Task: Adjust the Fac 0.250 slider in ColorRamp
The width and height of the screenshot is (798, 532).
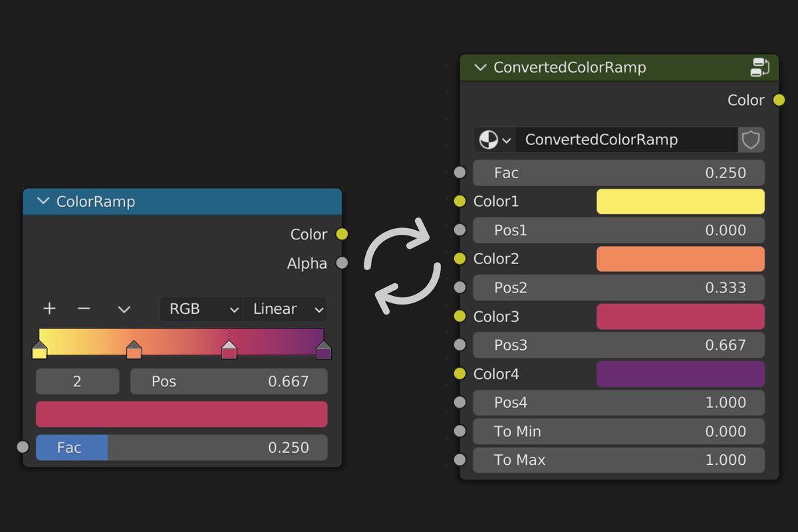Action: point(182,448)
